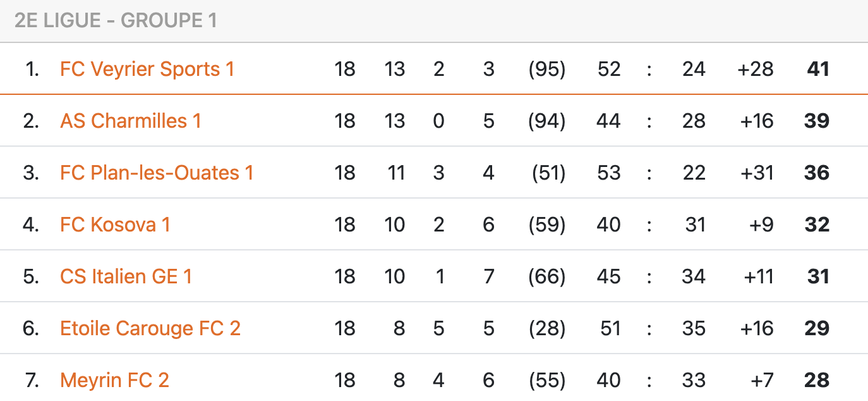The height and width of the screenshot is (401, 868).
Task: Click the (66) value for CS Italien
Action: pyautogui.click(x=546, y=276)
